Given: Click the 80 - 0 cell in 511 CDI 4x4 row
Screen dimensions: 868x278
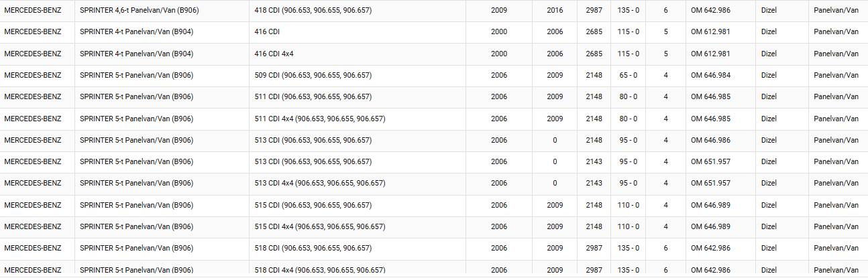Looking at the screenshot, I should point(628,119).
